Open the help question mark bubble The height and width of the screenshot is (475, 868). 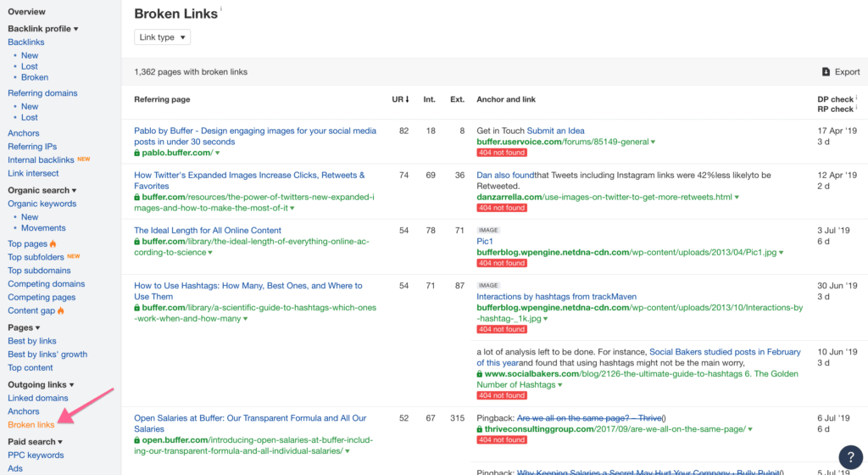[x=850, y=455]
